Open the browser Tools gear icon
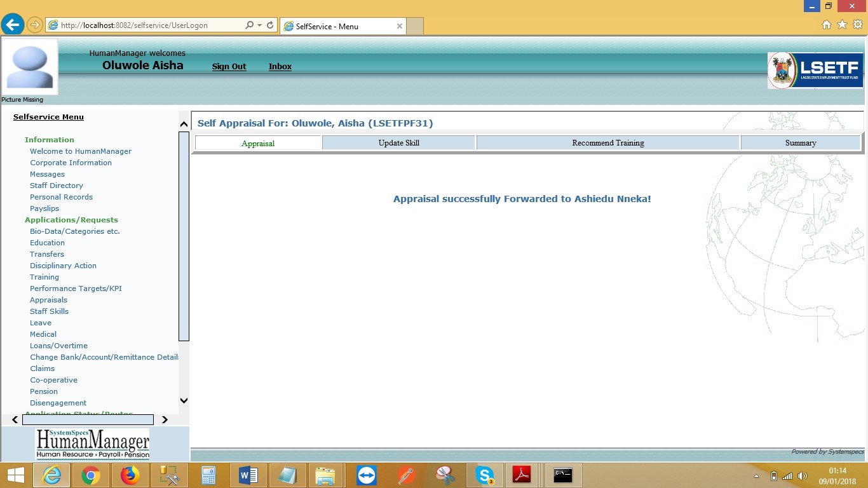 click(x=857, y=25)
